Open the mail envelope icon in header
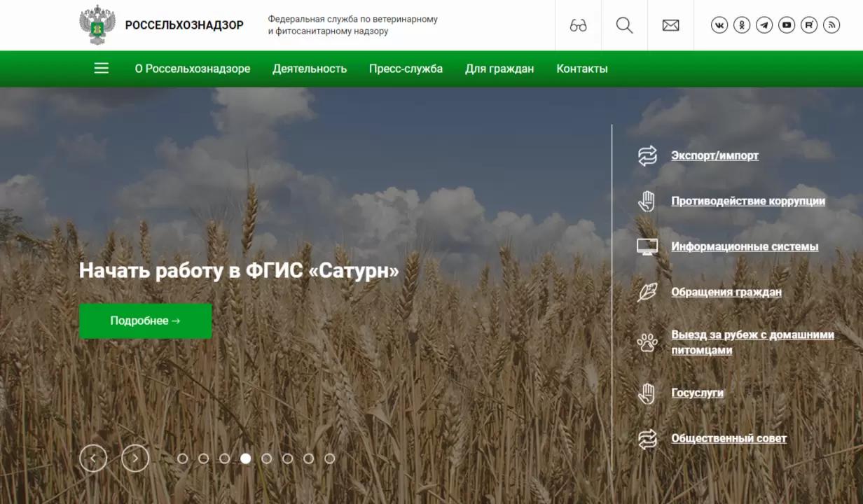This screenshot has width=863, height=504. click(670, 25)
